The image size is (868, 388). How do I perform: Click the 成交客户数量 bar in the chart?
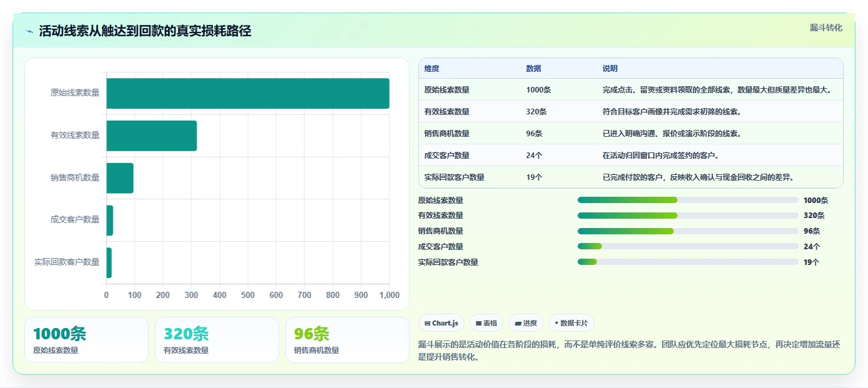click(x=110, y=220)
